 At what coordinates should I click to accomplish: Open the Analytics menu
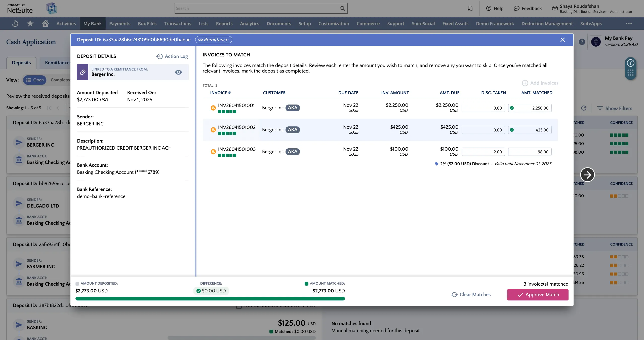(250, 23)
